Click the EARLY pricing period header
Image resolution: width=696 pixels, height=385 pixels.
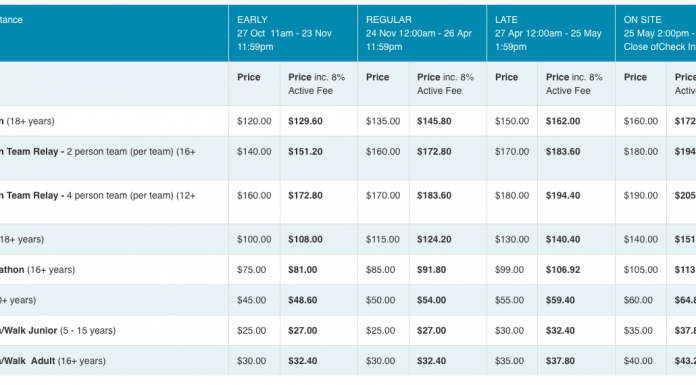click(x=293, y=33)
